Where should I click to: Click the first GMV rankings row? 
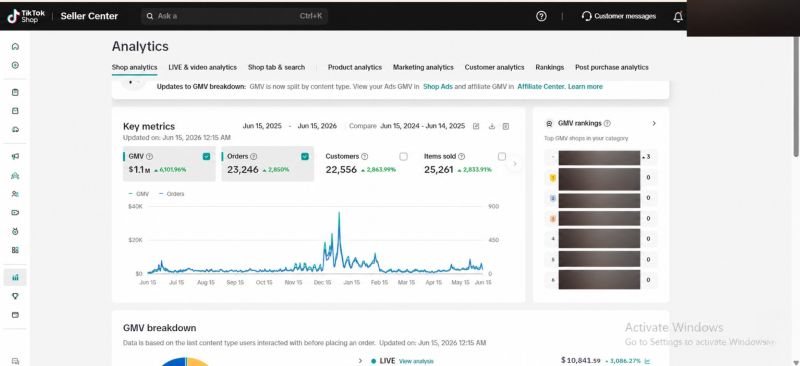601,157
